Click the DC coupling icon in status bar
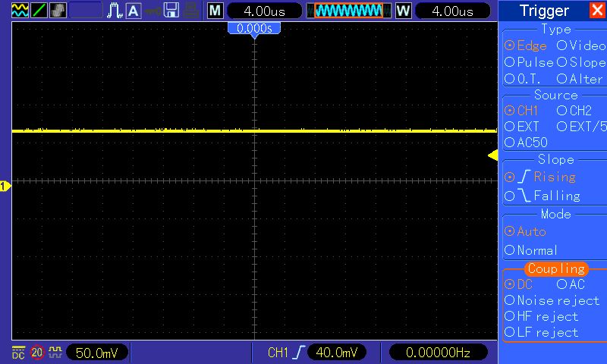Image resolution: width=607 pixels, height=364 pixels. click(x=18, y=353)
